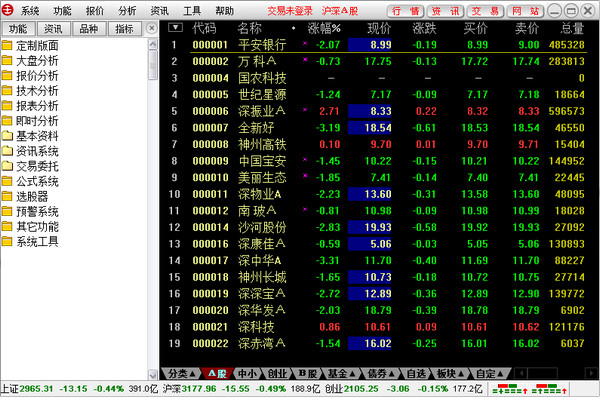Sort by the 现价 column header
The image size is (600, 397).
point(379,28)
